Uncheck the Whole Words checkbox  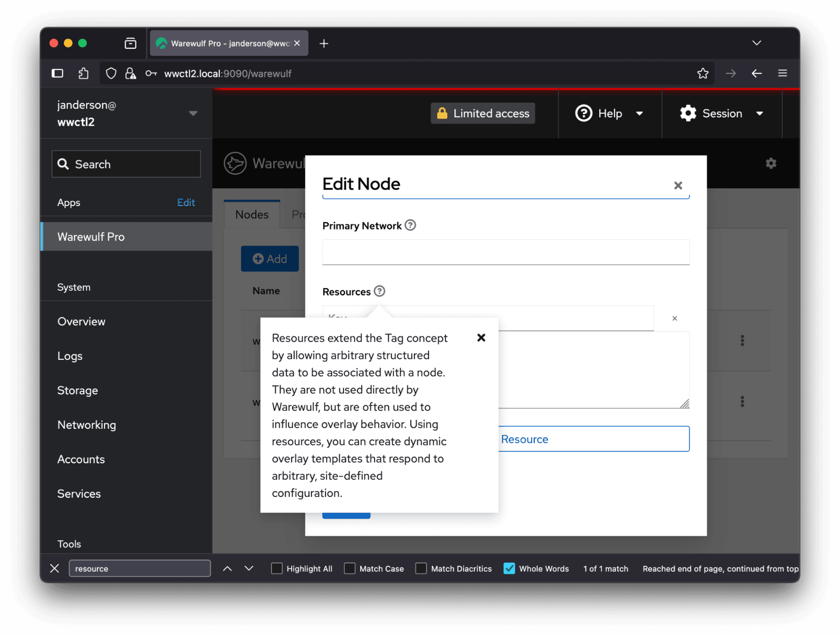coord(509,568)
